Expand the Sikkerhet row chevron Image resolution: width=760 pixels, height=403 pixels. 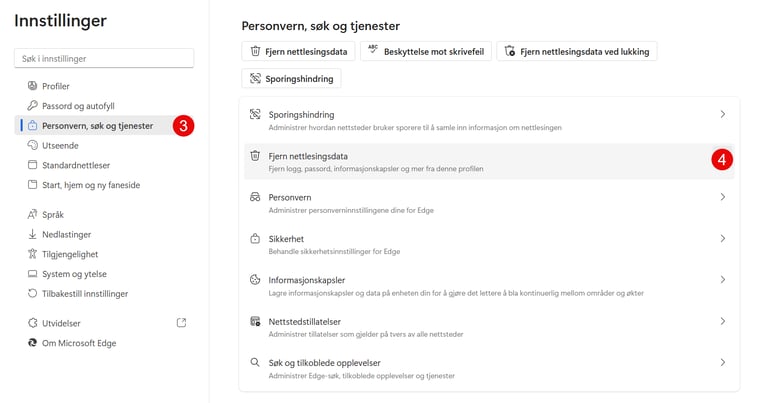pos(722,239)
